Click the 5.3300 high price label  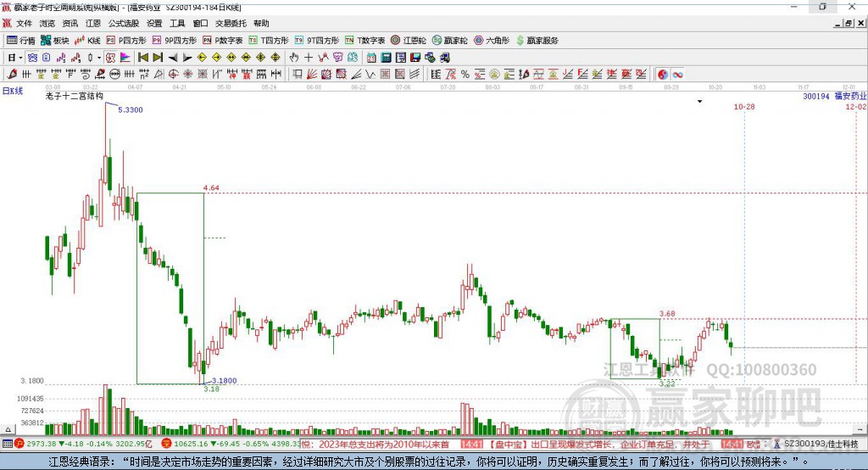coord(131,109)
